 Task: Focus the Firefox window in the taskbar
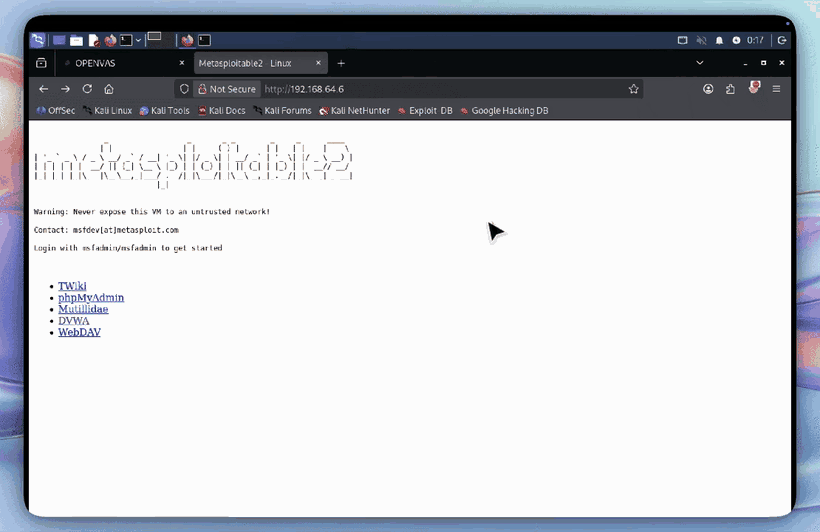(x=187, y=40)
